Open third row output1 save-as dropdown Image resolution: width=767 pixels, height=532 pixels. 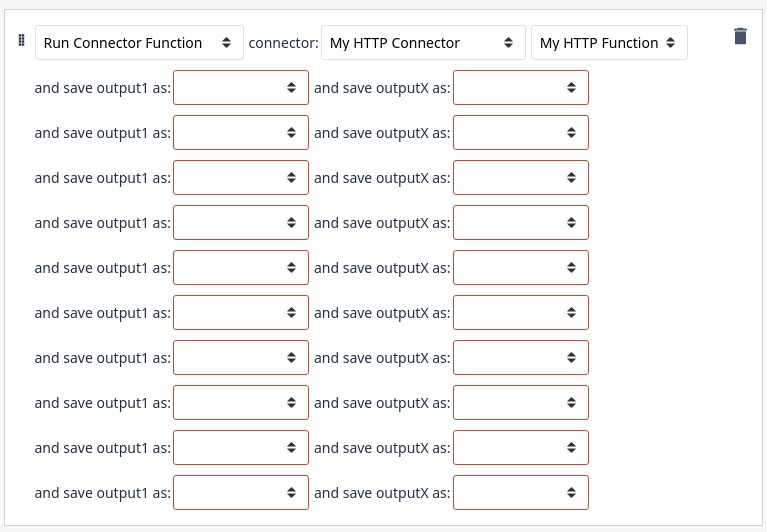point(241,177)
